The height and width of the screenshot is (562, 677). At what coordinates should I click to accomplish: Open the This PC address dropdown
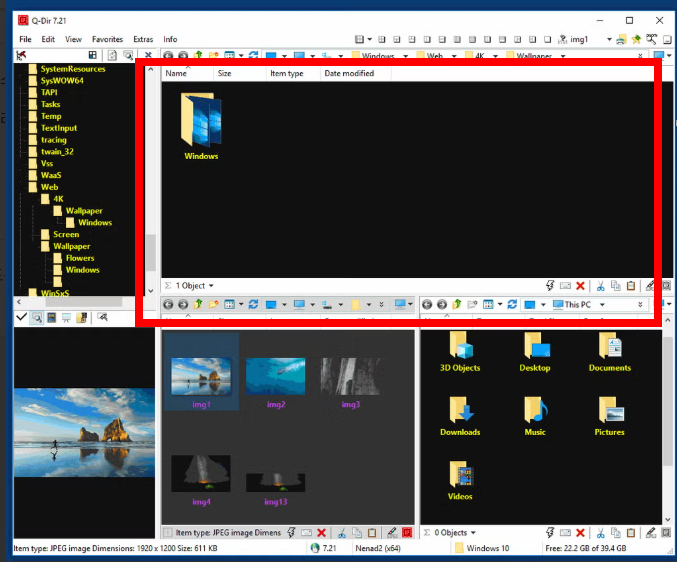click(x=602, y=305)
